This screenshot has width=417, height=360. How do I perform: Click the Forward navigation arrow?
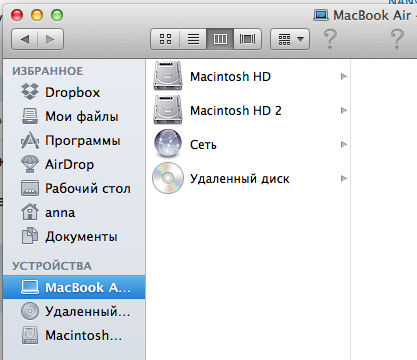tap(50, 39)
